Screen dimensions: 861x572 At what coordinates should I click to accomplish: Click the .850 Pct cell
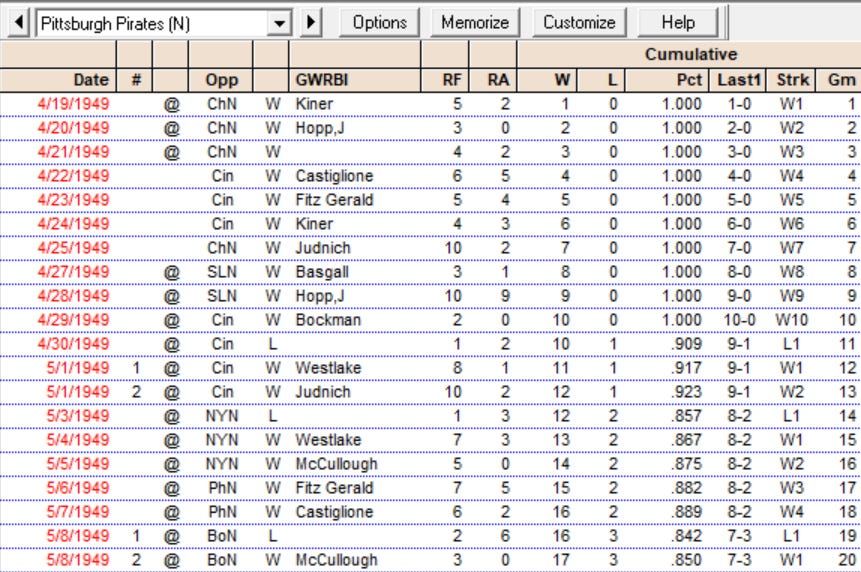point(686,560)
